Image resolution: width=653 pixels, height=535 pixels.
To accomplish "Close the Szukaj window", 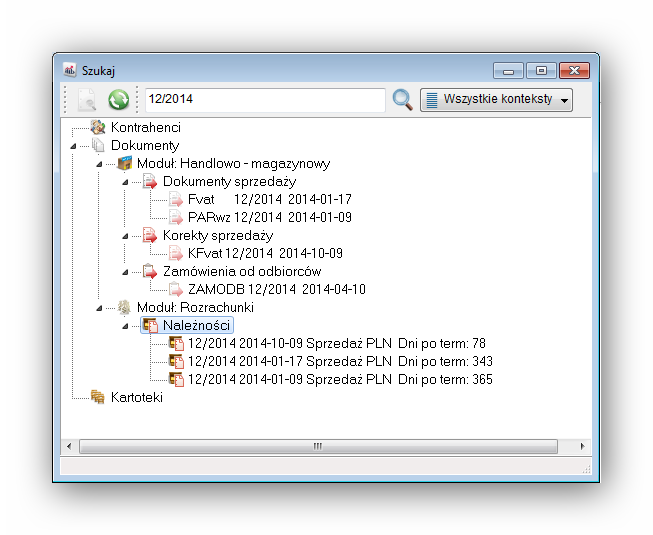I will 574,71.
